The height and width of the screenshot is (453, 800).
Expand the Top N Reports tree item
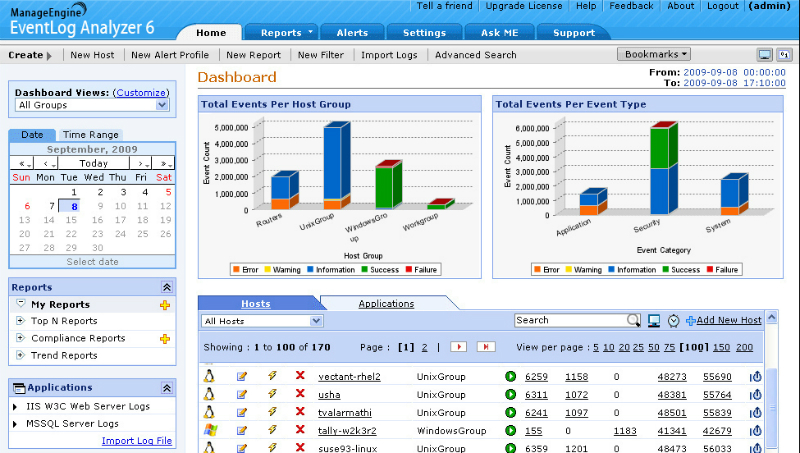coord(20,321)
